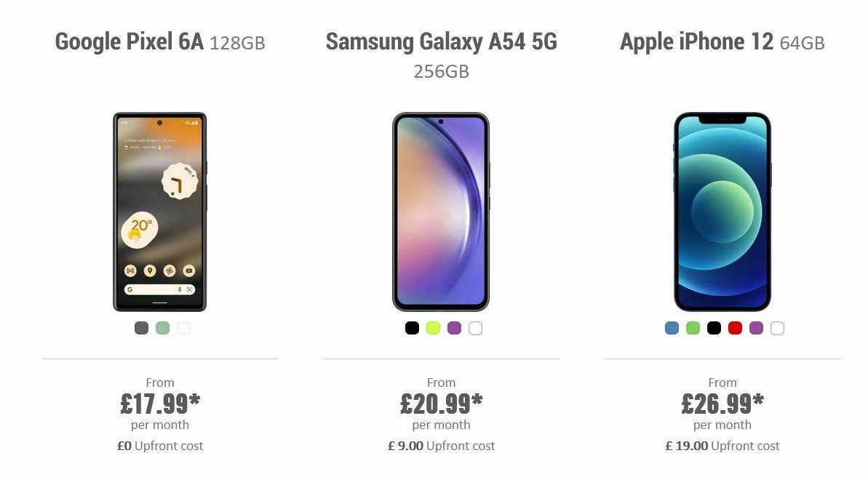Select the white color swatch for Galaxy A54
The width and height of the screenshot is (868, 477).
475,328
